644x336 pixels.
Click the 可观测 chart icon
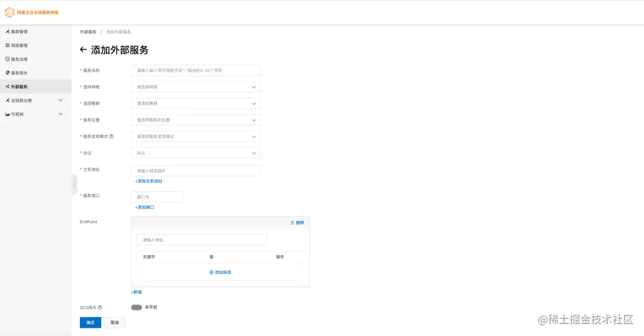[x=7, y=114]
